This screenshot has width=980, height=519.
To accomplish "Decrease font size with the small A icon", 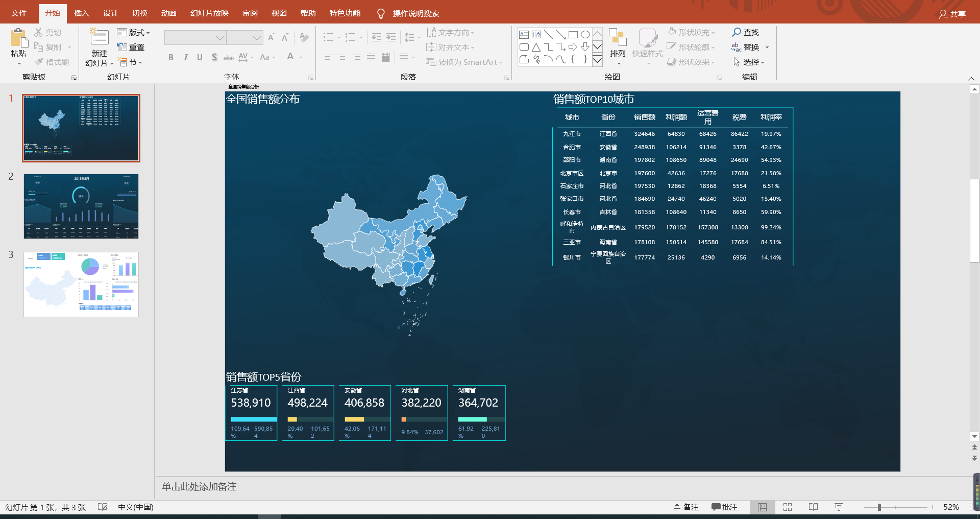I will pos(285,37).
